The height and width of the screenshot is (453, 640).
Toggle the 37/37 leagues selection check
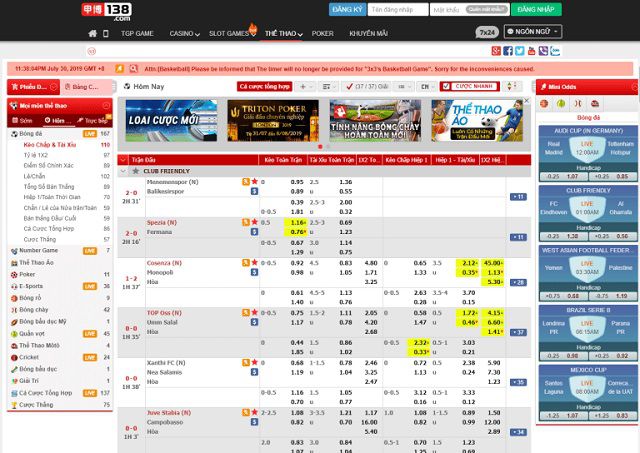point(349,87)
